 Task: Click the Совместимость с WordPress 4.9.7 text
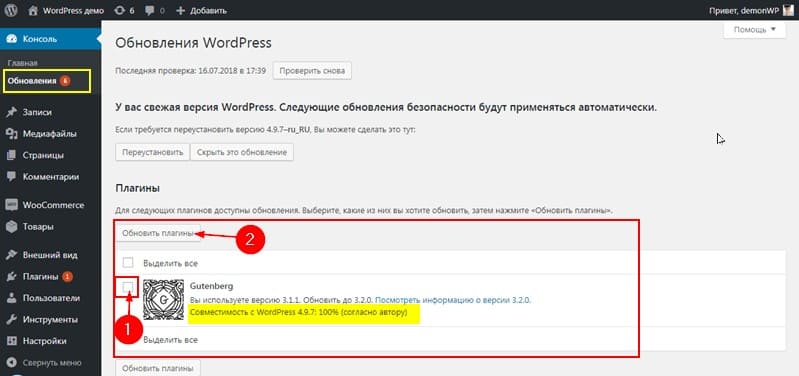click(x=298, y=312)
